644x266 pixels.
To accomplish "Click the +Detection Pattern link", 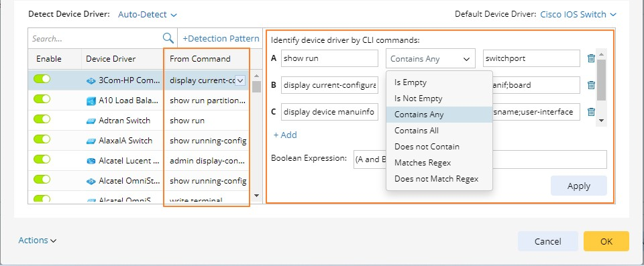I will 221,39.
